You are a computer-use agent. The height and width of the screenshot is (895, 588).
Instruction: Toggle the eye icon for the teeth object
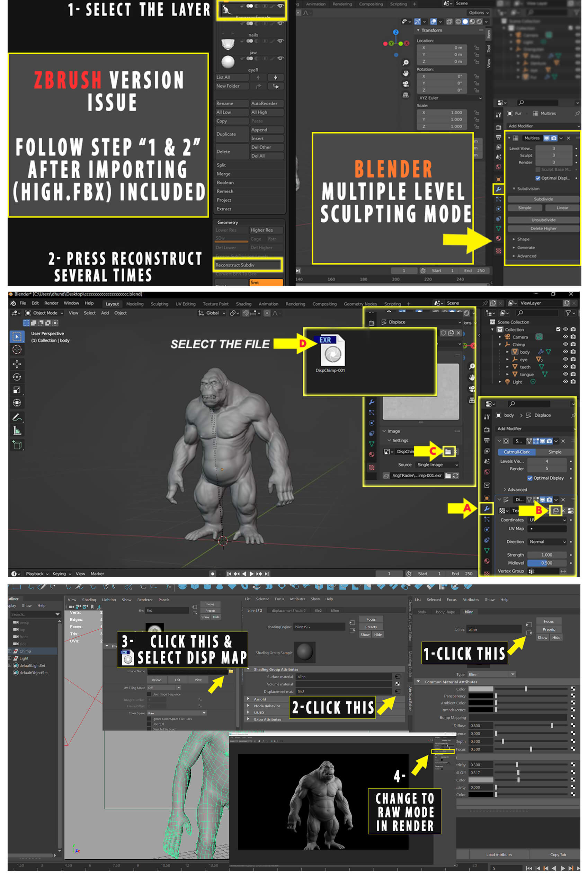click(565, 367)
